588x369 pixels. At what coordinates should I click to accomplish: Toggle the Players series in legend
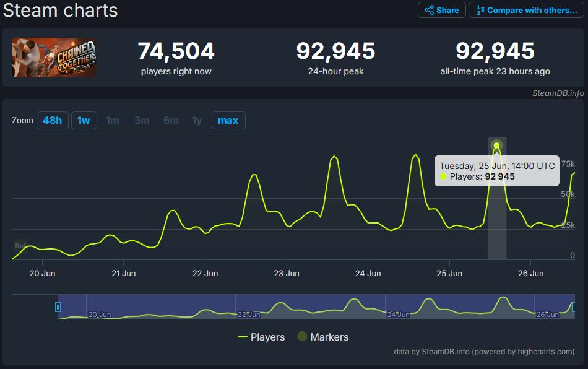(261, 337)
